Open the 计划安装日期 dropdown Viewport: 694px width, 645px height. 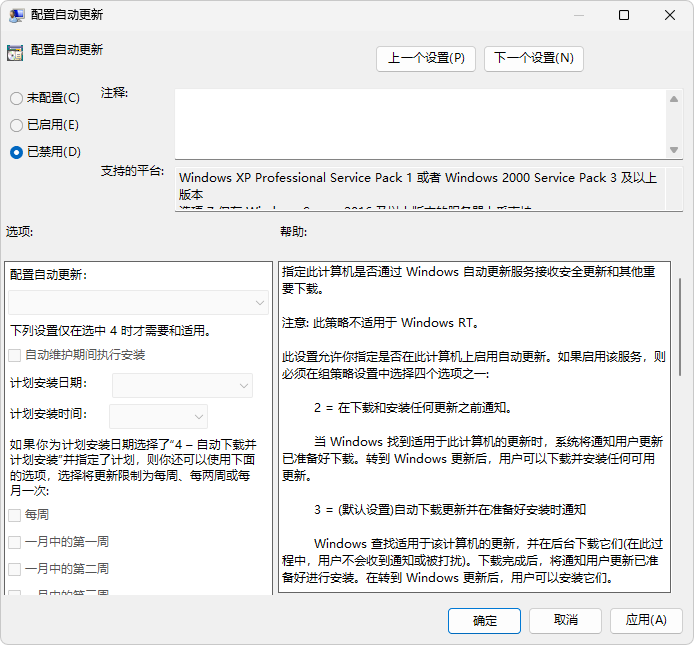[x=182, y=386]
